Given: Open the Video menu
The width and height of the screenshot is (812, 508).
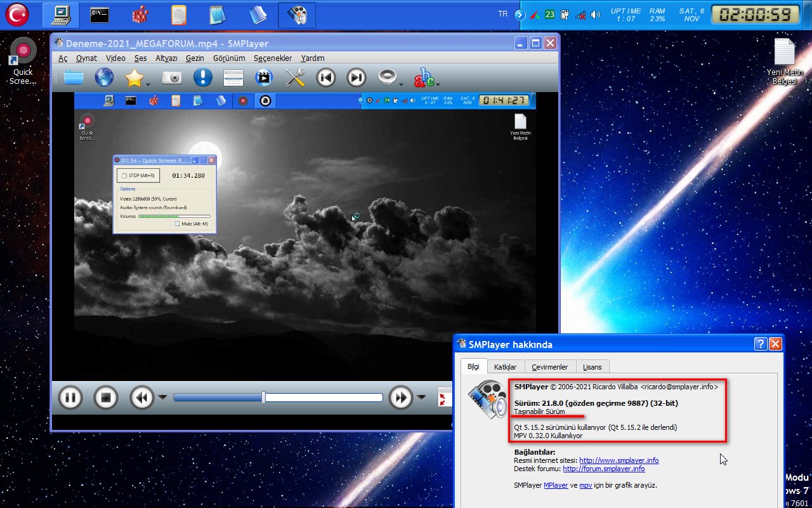Looking at the screenshot, I should (x=115, y=58).
